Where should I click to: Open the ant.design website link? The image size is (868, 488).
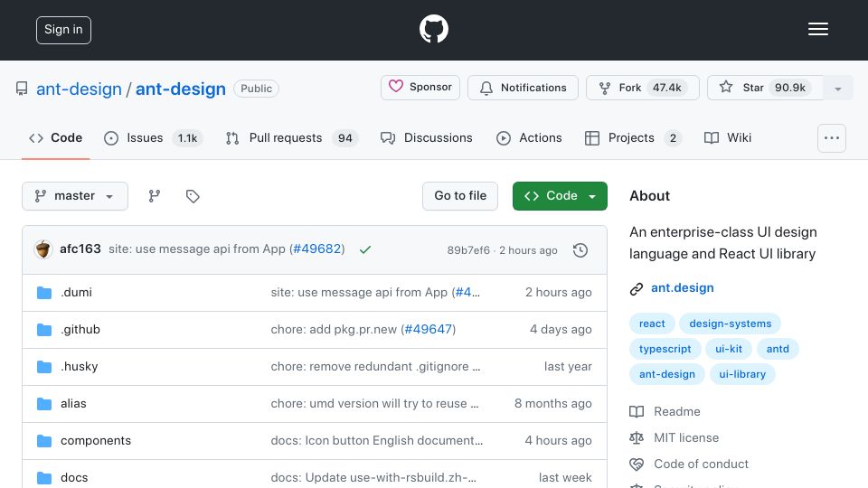click(x=682, y=287)
